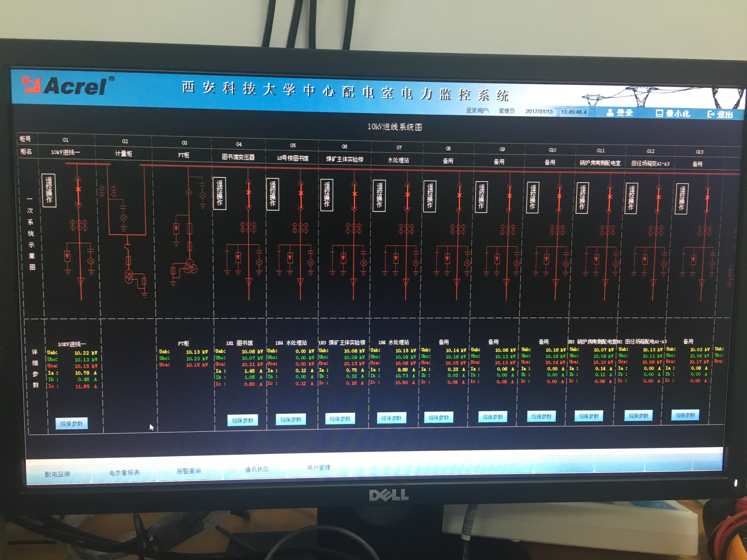This screenshot has width=747, height=560.
Task: Click the G6 current transformer symbol
Action: point(353,229)
